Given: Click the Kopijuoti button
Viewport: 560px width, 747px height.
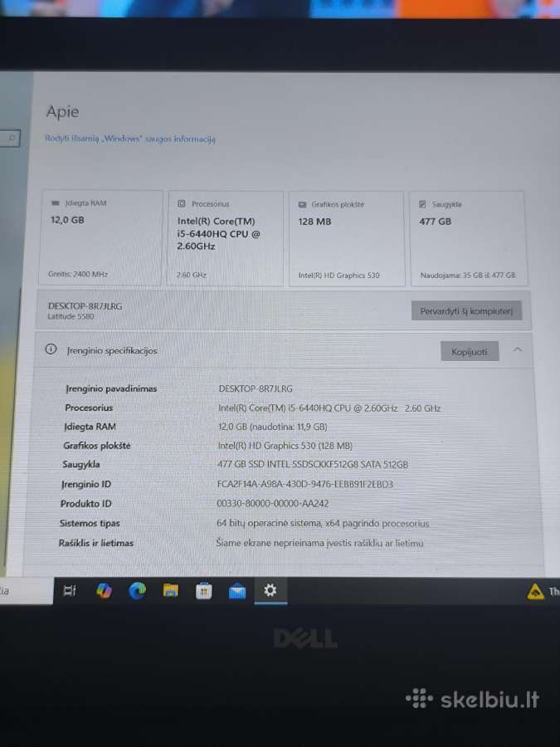Looking at the screenshot, I should [470, 352].
